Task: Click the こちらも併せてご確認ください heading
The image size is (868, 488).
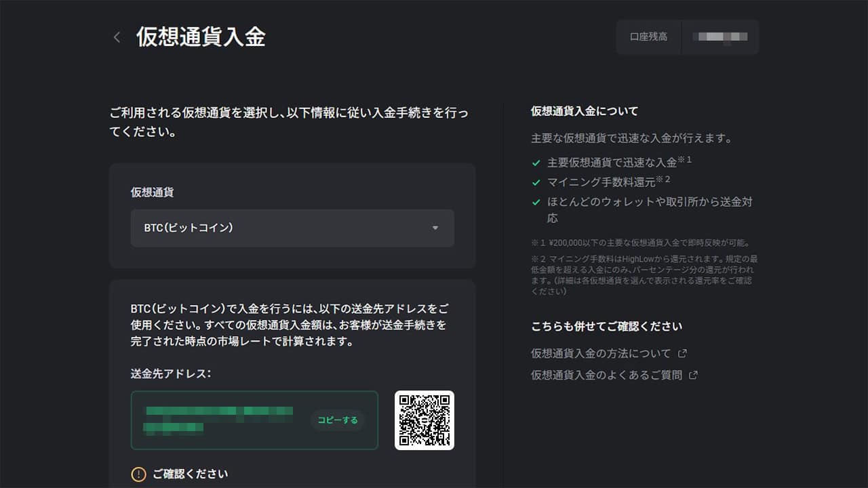Action: coord(606,326)
